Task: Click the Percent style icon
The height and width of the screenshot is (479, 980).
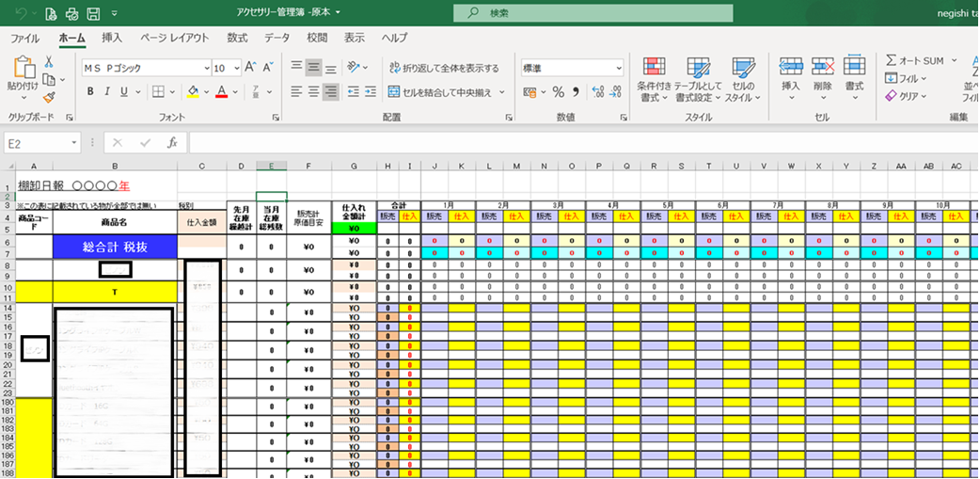Action: [x=558, y=92]
